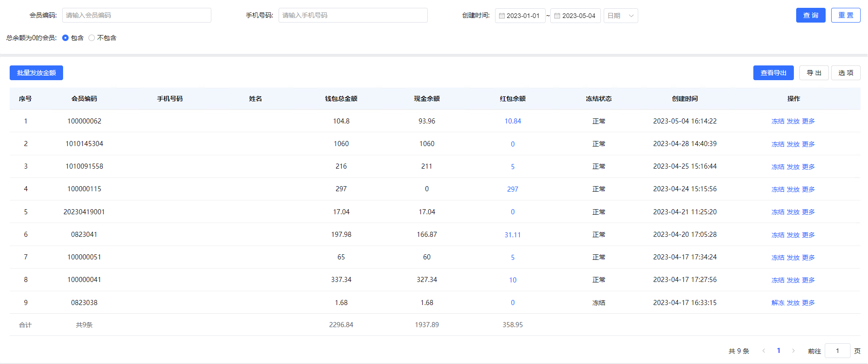Image resolution: width=868 pixels, height=364 pixels.
Task: Click total wallet sum 2296.84
Action: pos(341,325)
